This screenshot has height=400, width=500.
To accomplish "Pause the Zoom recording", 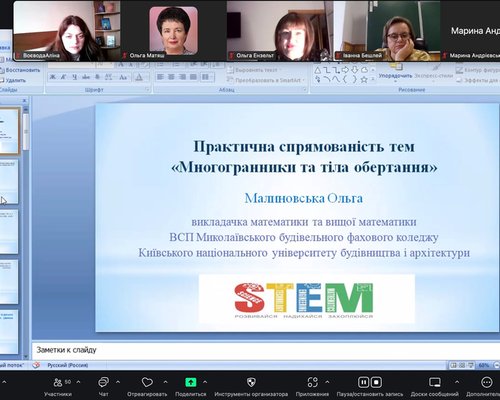I will pos(363,382).
